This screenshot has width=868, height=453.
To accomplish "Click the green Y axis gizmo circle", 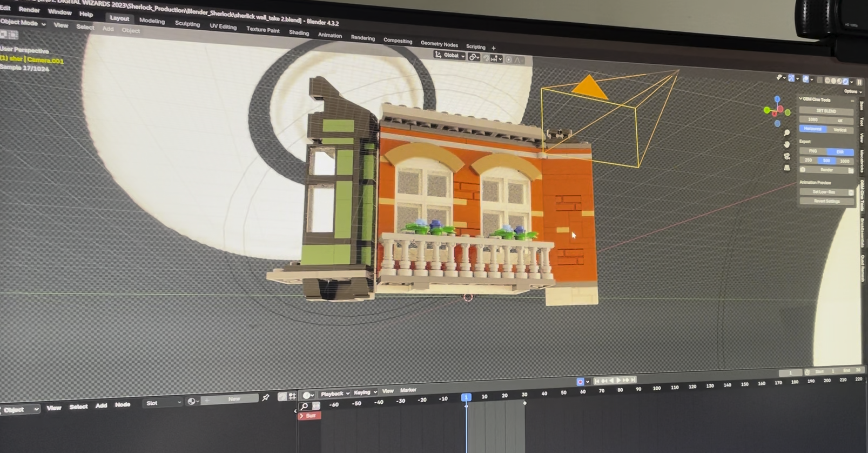I will point(767,110).
